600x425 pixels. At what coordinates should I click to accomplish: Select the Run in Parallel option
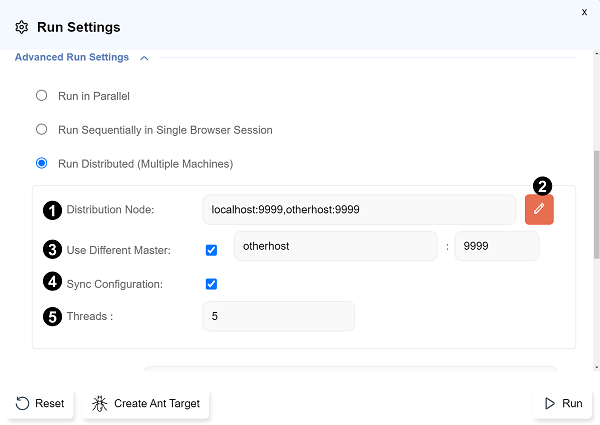(x=41, y=96)
